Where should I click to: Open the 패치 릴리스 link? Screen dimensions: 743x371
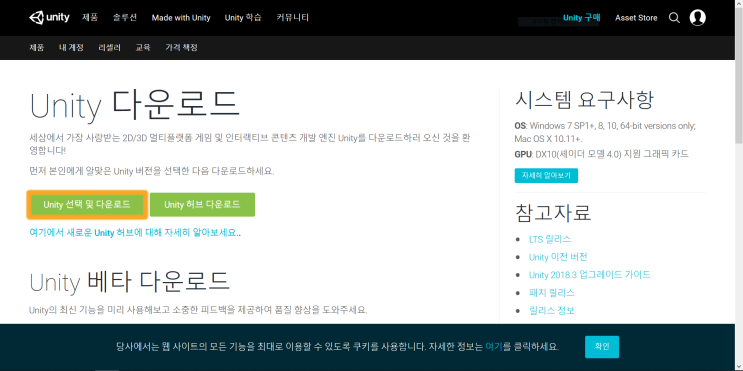552,292
